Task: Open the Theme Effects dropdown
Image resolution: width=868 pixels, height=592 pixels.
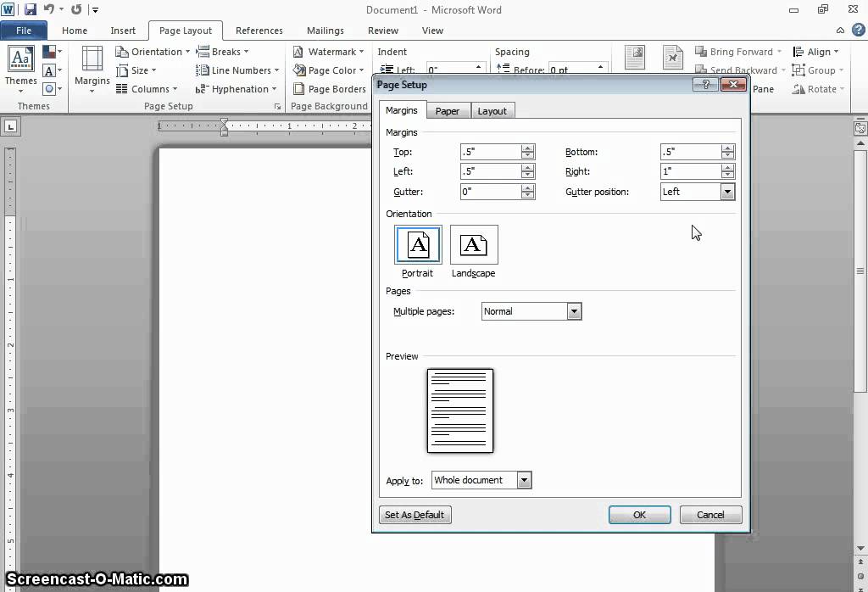Action: tap(52, 88)
